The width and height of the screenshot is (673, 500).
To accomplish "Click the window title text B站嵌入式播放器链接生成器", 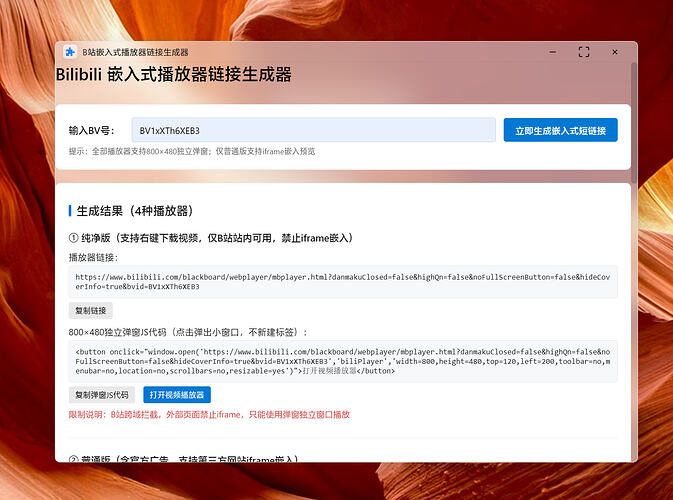I will tap(135, 52).
